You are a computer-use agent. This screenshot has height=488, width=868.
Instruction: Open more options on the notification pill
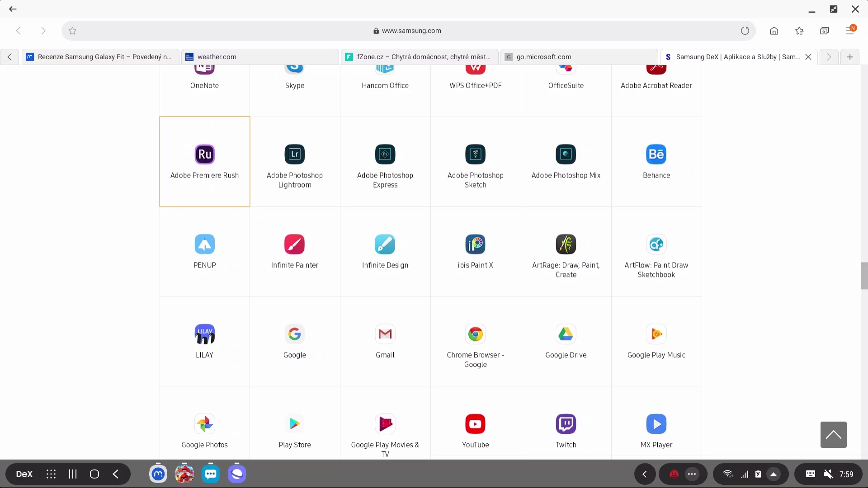tap(692, 474)
